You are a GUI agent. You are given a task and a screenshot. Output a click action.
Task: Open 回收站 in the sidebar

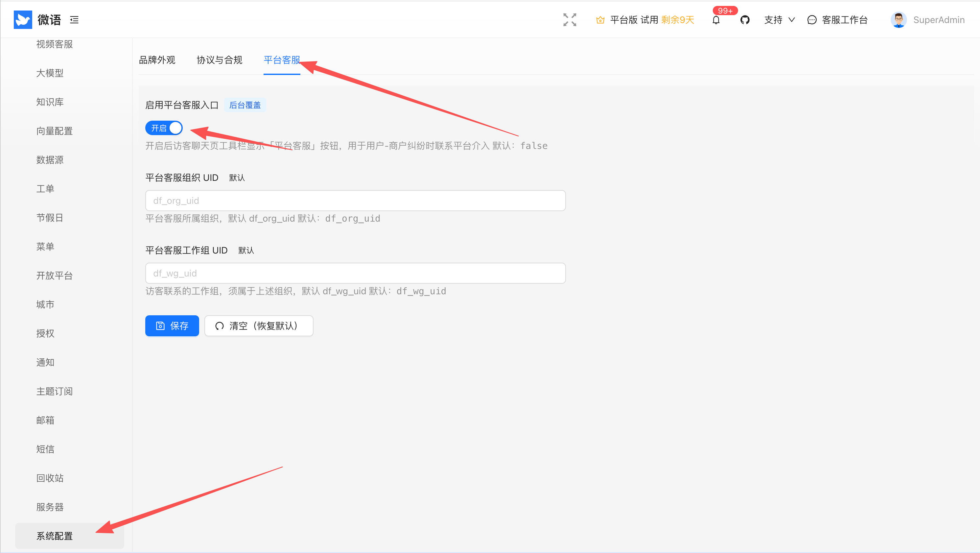(x=50, y=478)
